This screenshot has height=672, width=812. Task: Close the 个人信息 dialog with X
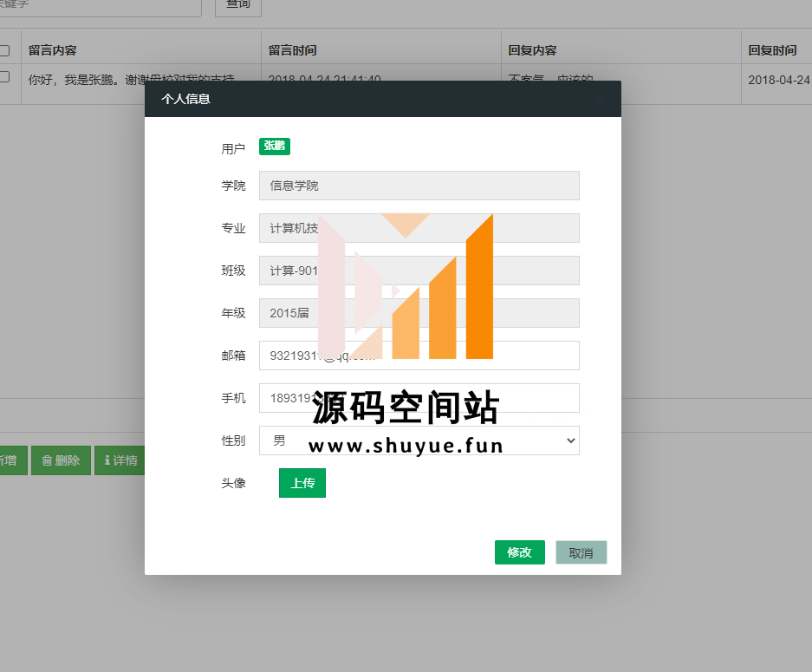pyautogui.click(x=599, y=100)
